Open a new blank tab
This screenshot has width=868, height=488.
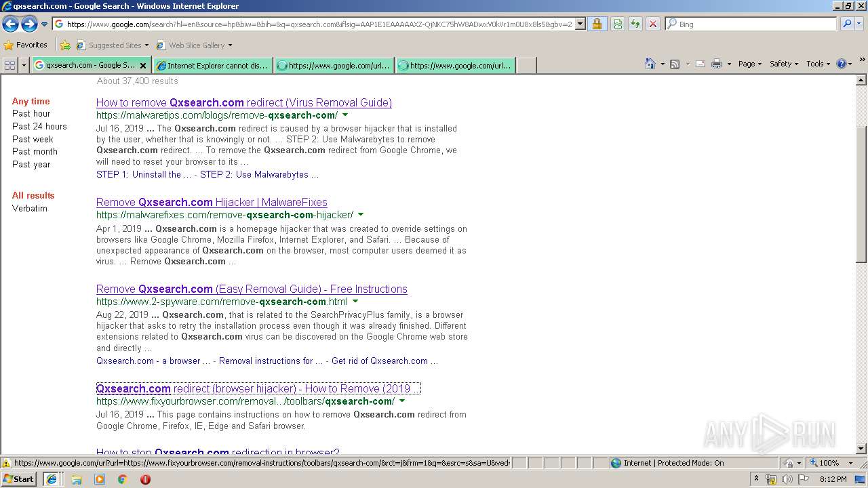(527, 66)
